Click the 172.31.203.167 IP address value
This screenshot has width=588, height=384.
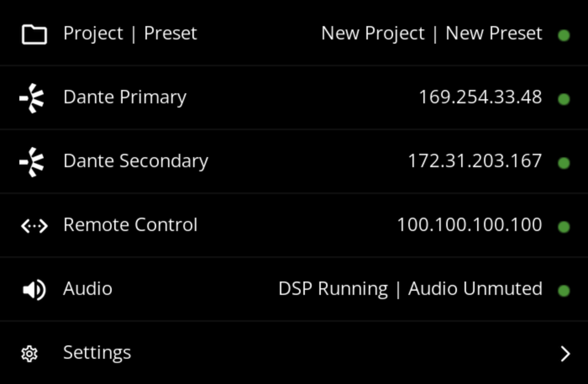475,161
